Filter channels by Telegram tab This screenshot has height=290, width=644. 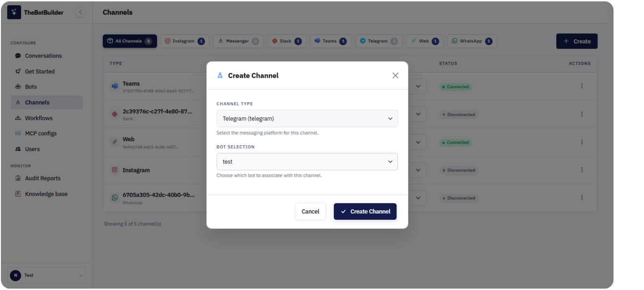pos(379,41)
